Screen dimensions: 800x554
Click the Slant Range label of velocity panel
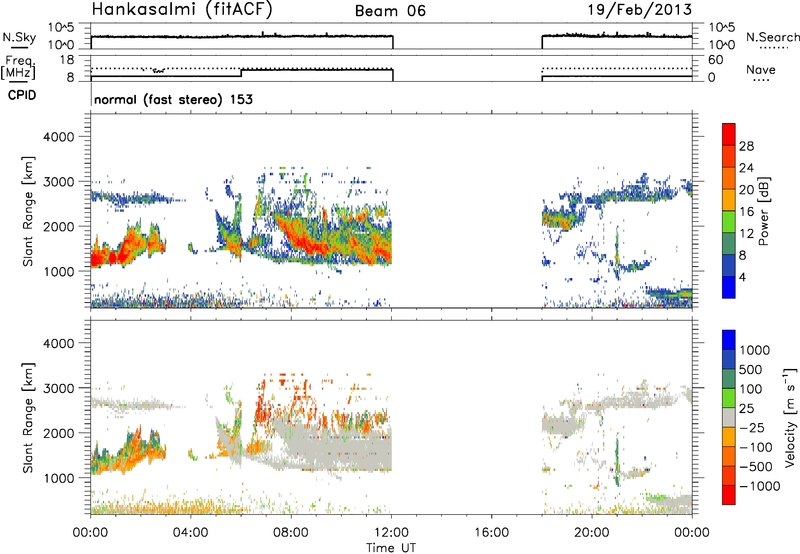(28, 418)
